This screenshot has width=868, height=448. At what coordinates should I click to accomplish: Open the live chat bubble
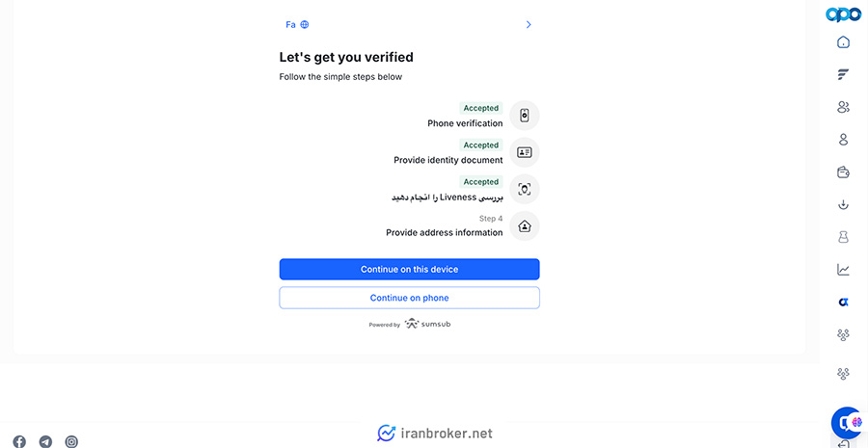848,423
